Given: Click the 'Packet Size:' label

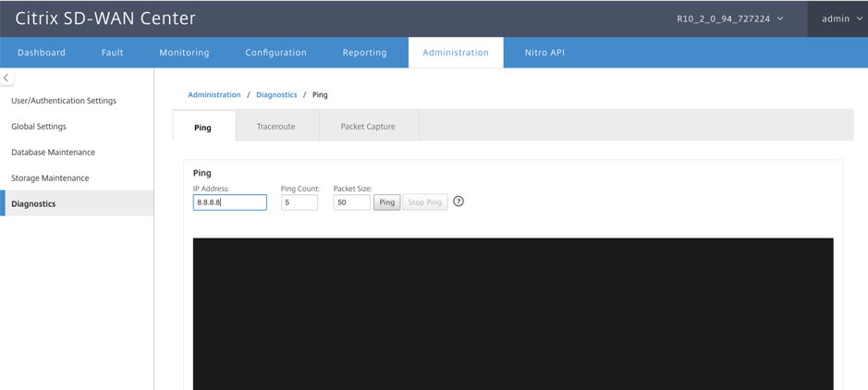Looking at the screenshot, I should pyautogui.click(x=352, y=189).
